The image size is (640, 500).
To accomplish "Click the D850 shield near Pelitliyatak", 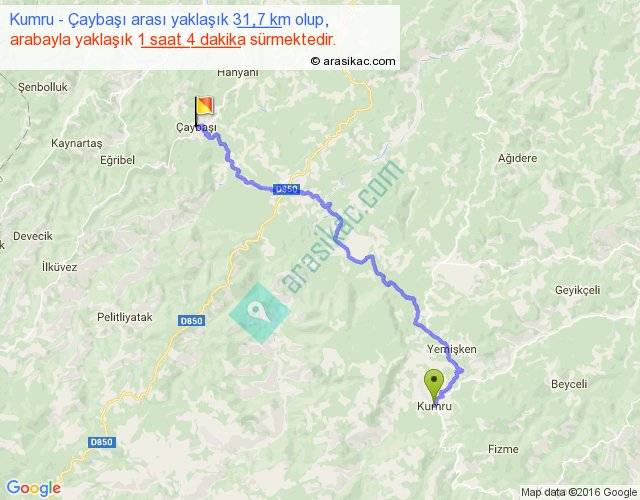I will click(x=191, y=320).
